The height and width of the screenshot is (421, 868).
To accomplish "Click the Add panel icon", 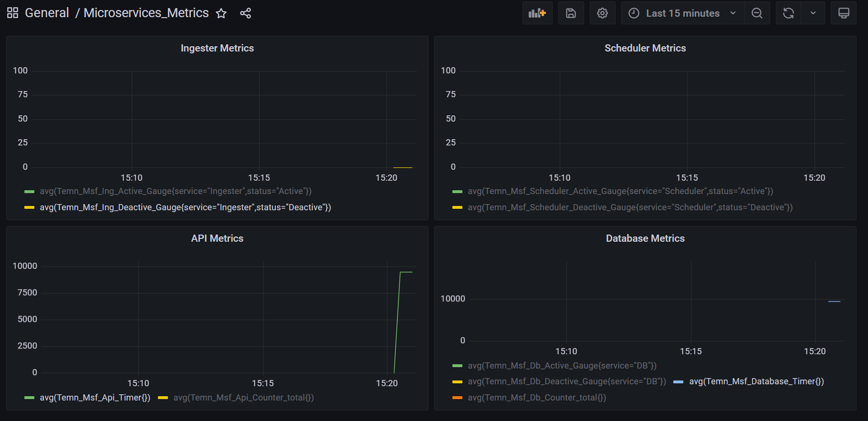I will (537, 13).
